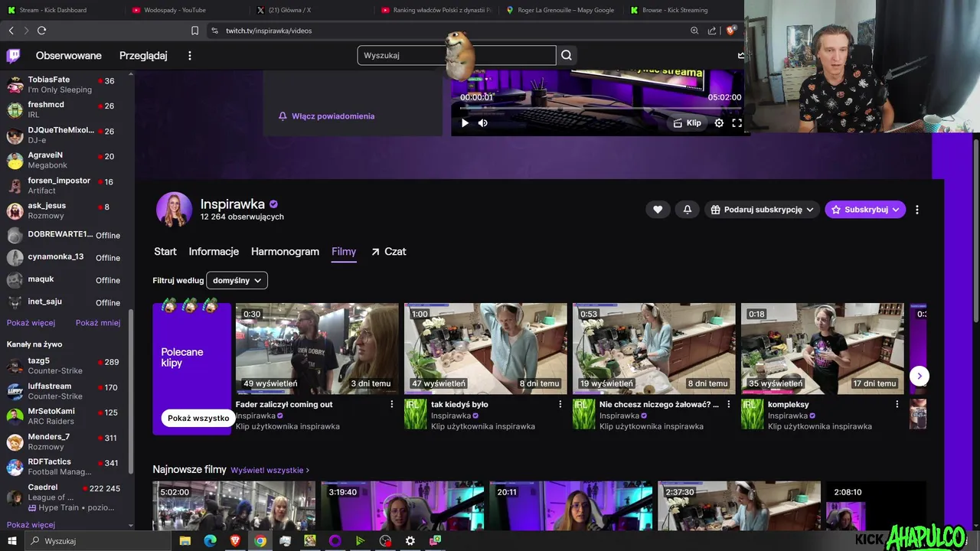Click Pokaż więcej under followed channels
Image resolution: width=980 pixels, height=551 pixels.
coord(31,323)
